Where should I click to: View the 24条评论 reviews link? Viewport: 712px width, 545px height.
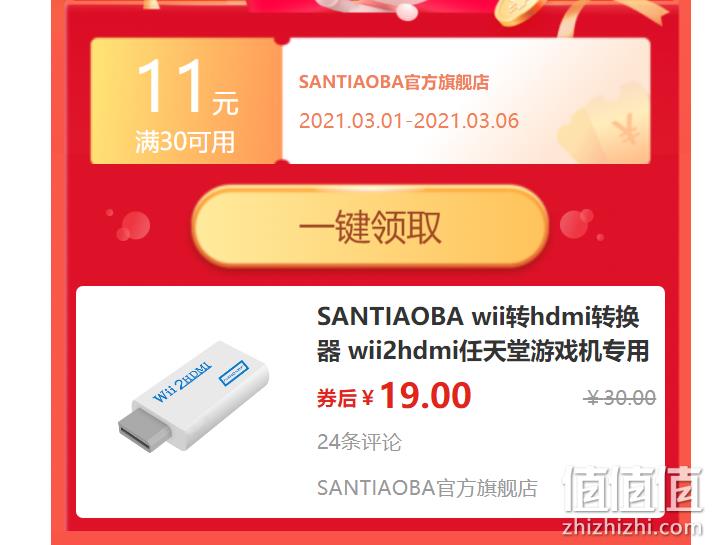click(359, 441)
